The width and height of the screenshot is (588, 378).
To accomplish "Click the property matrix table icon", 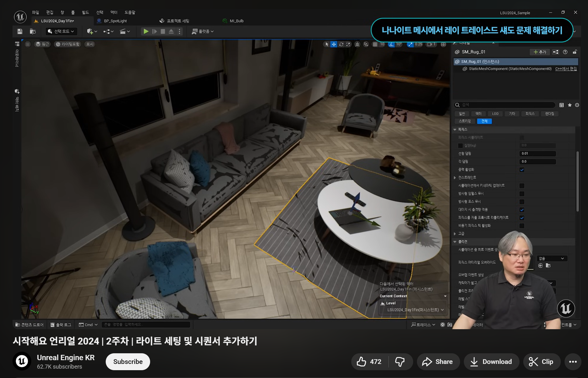I will 562,105.
